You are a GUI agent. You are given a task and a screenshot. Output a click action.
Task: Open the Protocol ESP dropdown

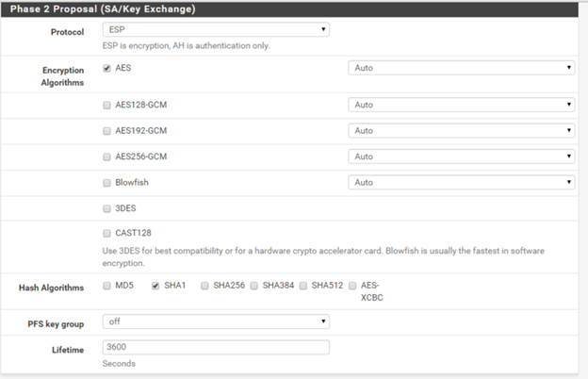point(215,30)
